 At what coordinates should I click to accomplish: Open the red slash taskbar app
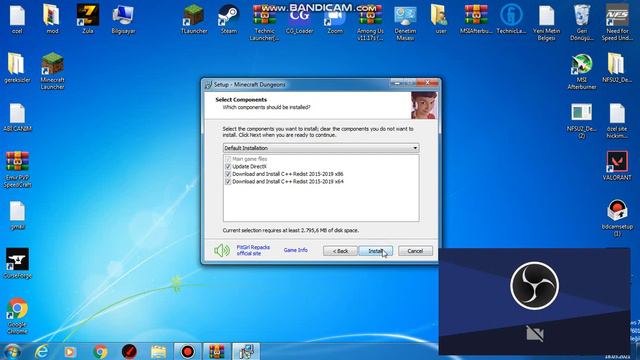[x=129, y=351]
